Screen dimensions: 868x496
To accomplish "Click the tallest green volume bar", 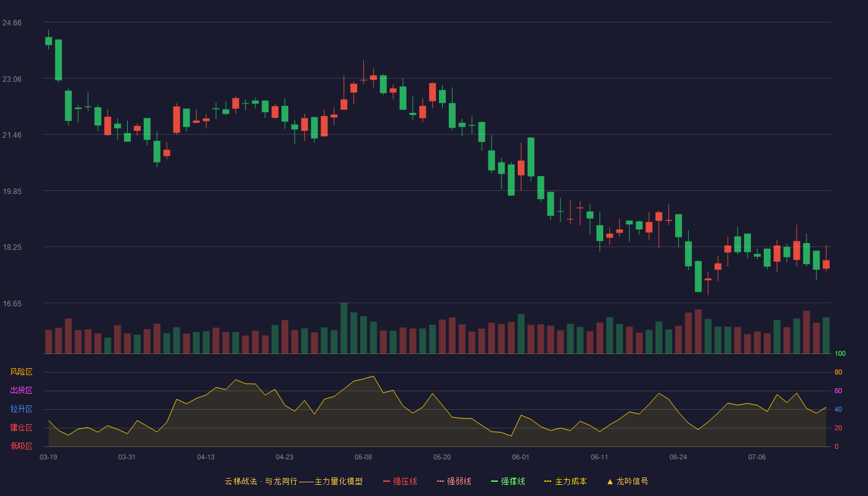I will click(x=344, y=329).
